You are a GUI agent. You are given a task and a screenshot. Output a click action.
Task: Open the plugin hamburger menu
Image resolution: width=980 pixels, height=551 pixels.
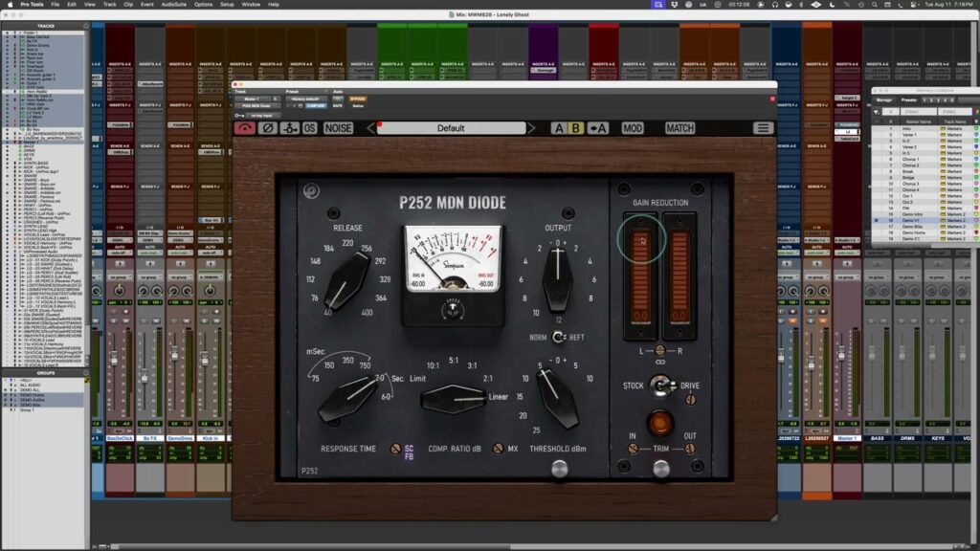(x=763, y=128)
